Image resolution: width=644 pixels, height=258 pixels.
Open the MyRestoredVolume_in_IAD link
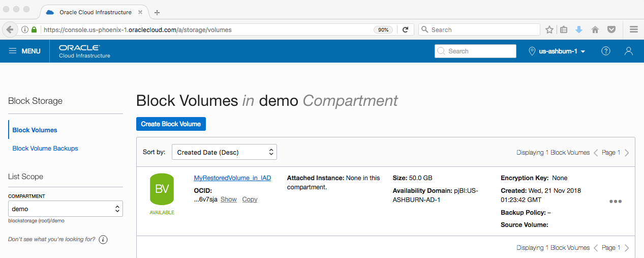[x=232, y=178]
